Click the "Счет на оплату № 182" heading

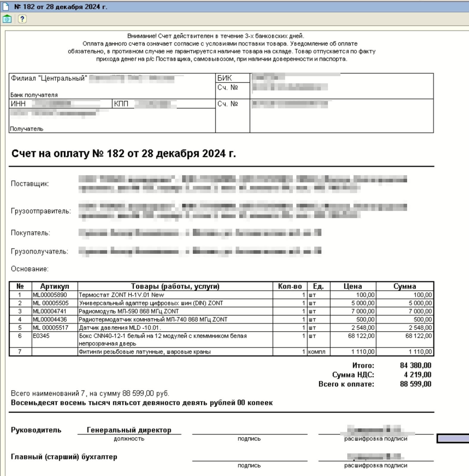click(x=123, y=154)
